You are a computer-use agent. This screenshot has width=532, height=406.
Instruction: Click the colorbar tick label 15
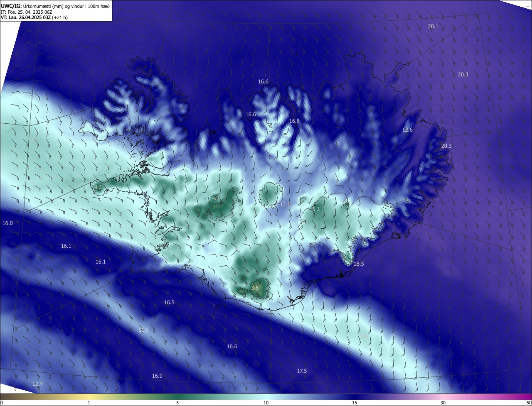[355, 403]
